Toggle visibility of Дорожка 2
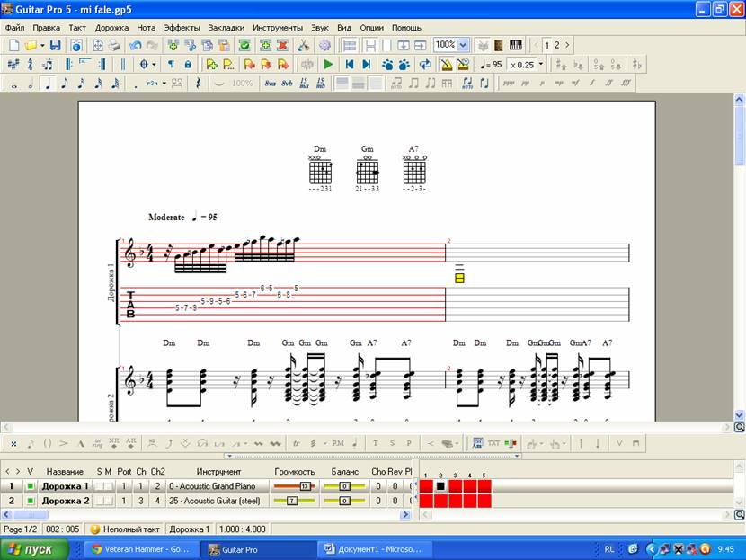Image resolution: width=746 pixels, height=560 pixels. (x=30, y=501)
